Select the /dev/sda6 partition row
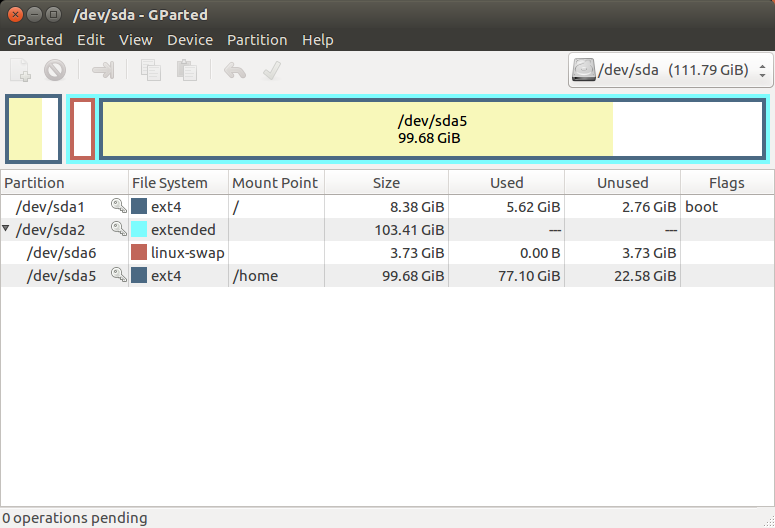The height and width of the screenshot is (528, 775). 388,252
